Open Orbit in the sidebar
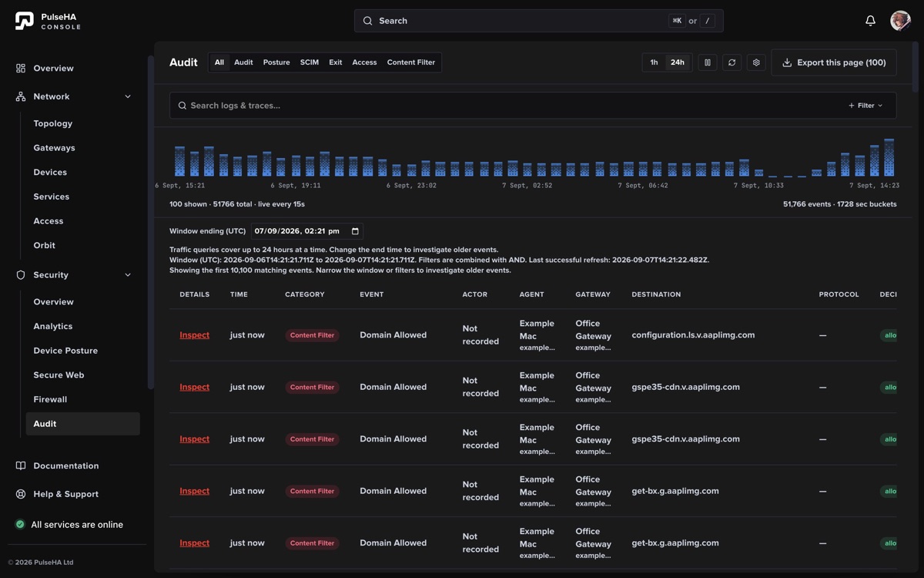The image size is (924, 578). click(45, 246)
